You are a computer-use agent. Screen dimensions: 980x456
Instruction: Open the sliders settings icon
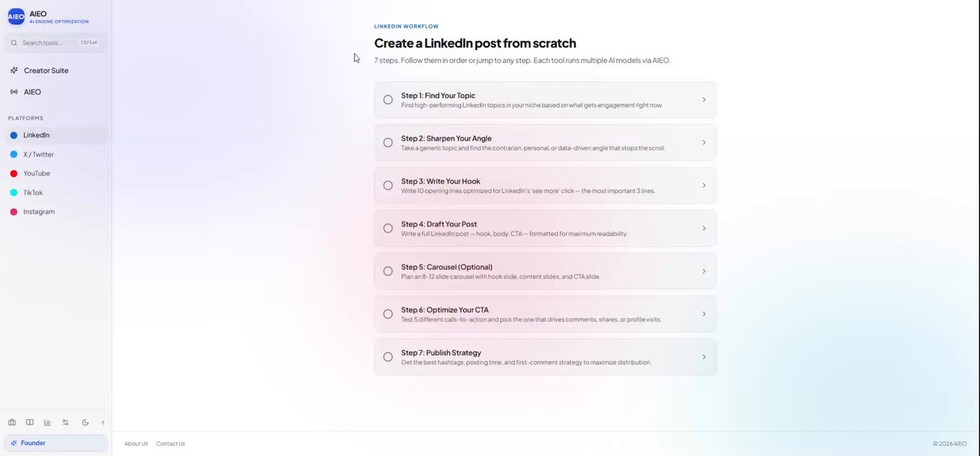pos(66,422)
